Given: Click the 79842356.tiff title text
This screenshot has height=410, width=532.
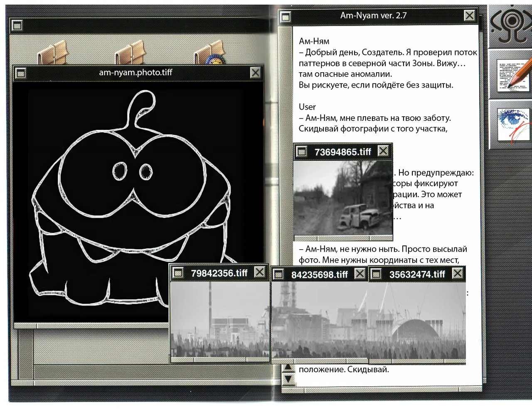Looking at the screenshot, I should 219,273.
